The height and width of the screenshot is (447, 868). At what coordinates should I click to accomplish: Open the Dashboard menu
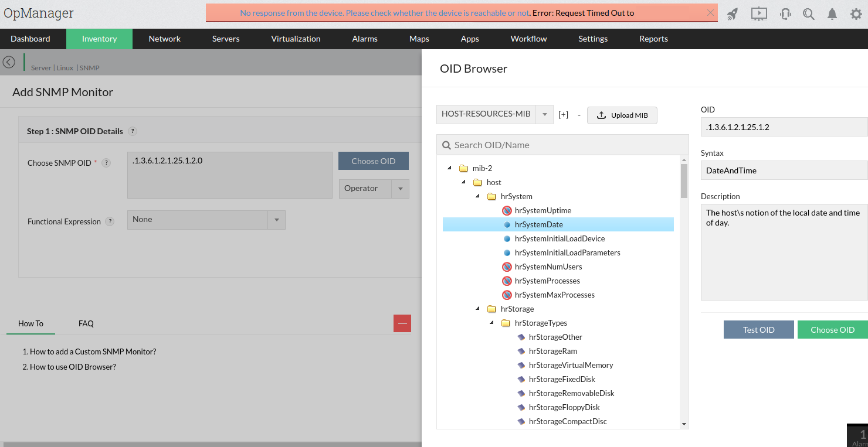pyautogui.click(x=30, y=39)
